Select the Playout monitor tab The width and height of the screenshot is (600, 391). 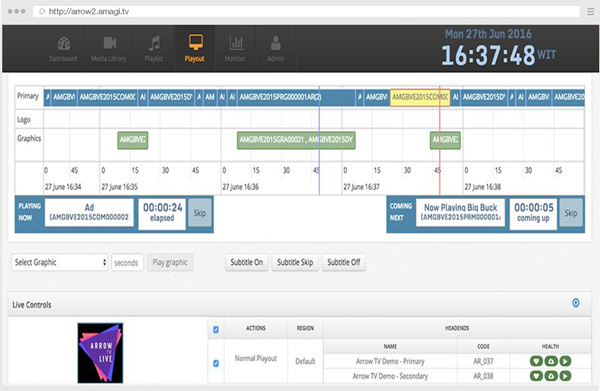click(195, 49)
